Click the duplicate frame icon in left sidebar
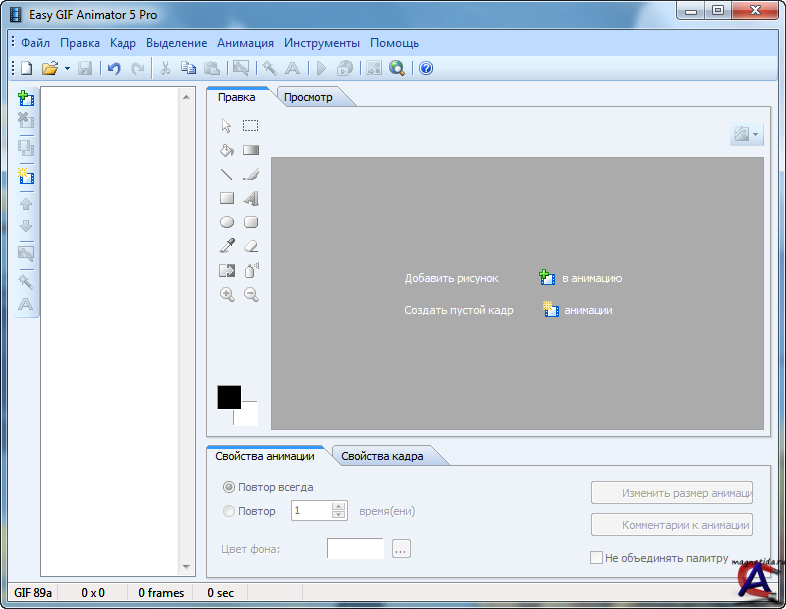 tap(26, 148)
